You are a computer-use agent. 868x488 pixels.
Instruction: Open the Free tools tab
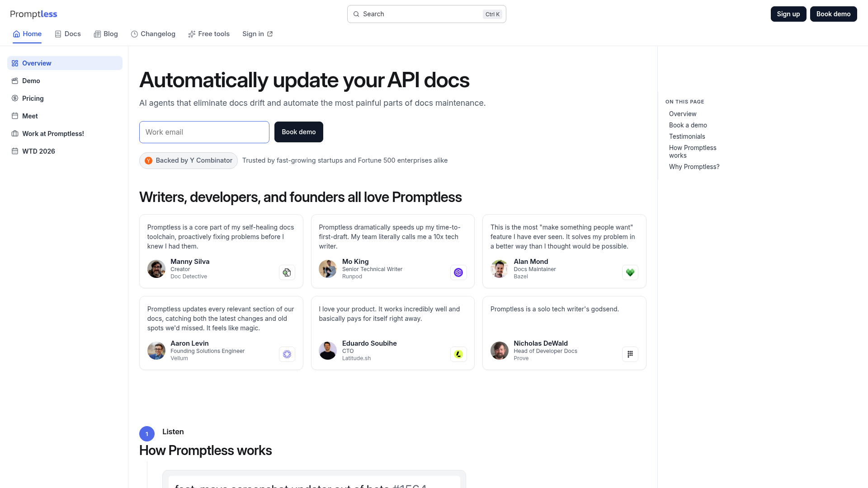[x=209, y=34]
